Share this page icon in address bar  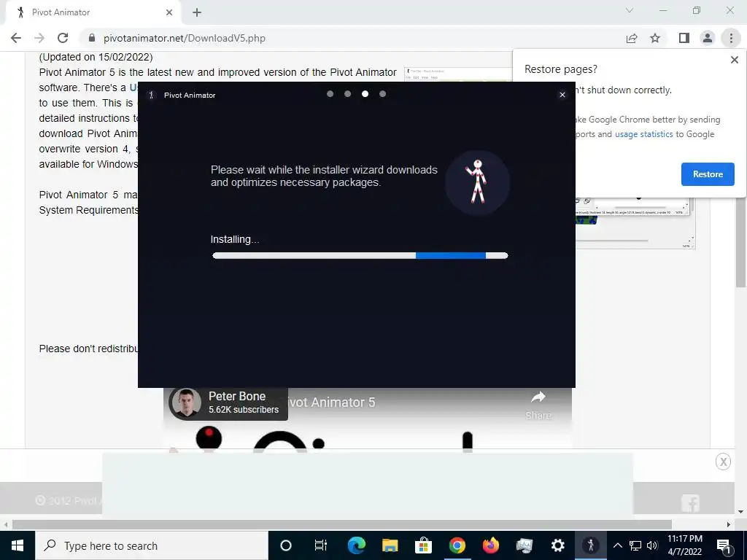632,38
